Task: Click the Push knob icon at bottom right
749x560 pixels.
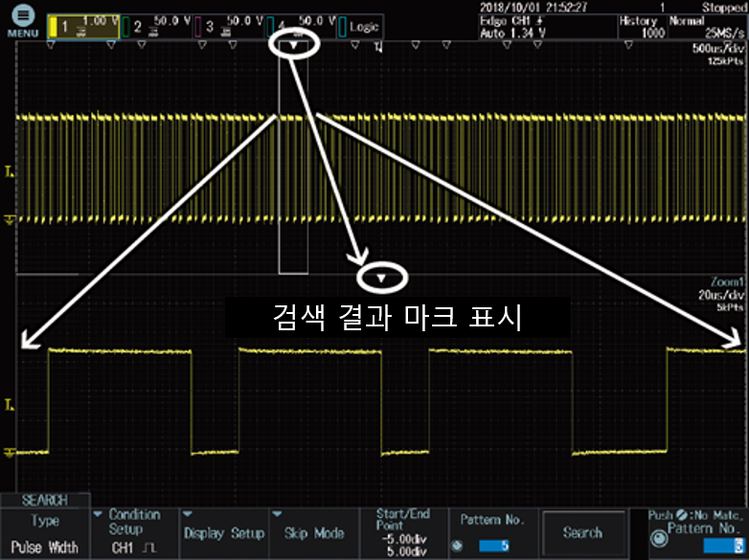Action: (x=659, y=540)
